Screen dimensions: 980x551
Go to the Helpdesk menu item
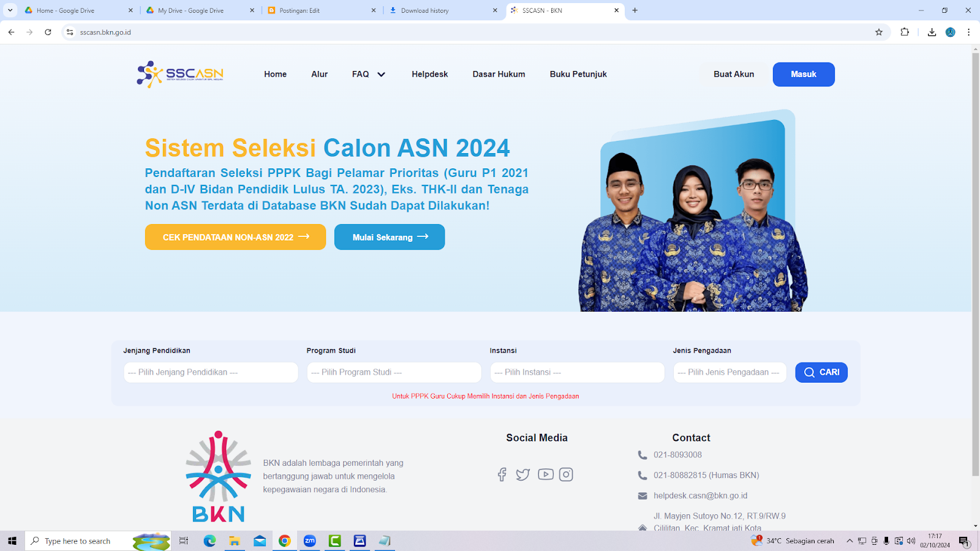click(429, 74)
